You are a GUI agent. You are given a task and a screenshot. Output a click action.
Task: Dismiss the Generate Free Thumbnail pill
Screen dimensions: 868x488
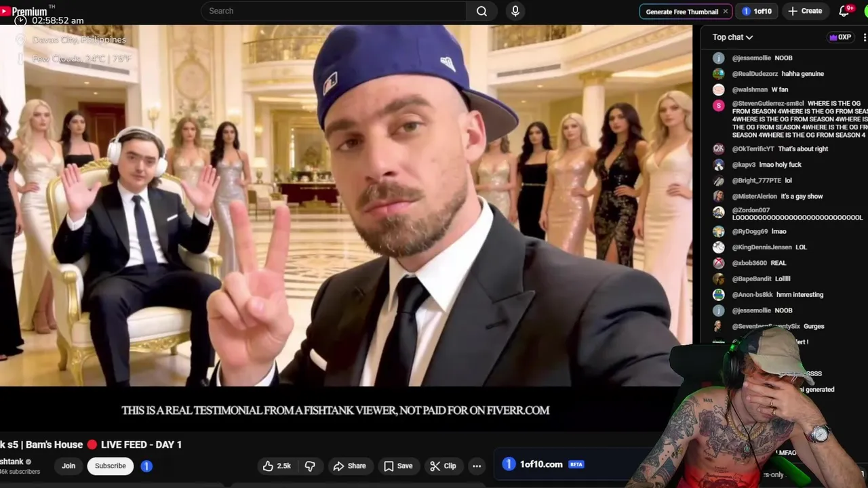tap(726, 12)
